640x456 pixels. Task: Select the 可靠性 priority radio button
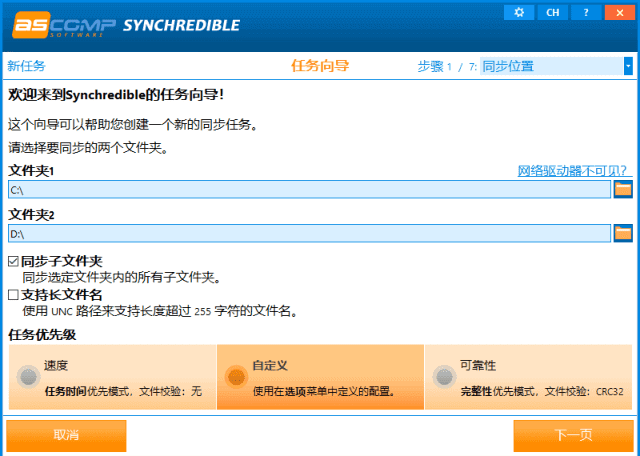point(444,377)
